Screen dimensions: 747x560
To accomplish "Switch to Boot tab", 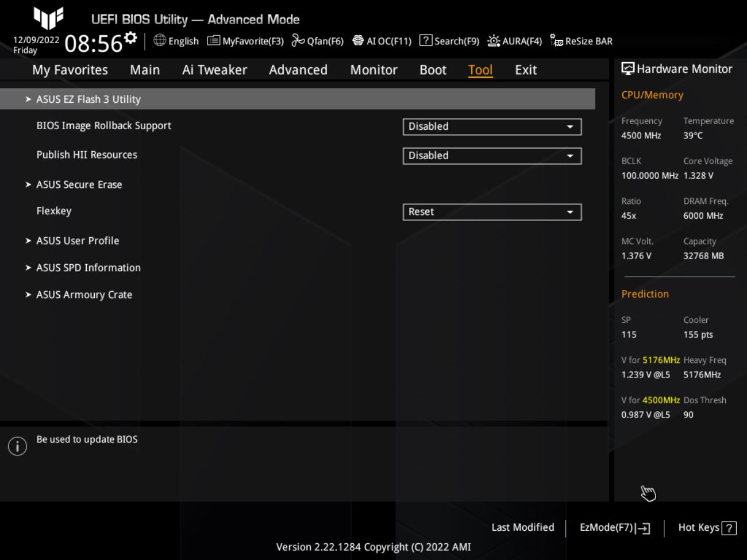I will (433, 70).
